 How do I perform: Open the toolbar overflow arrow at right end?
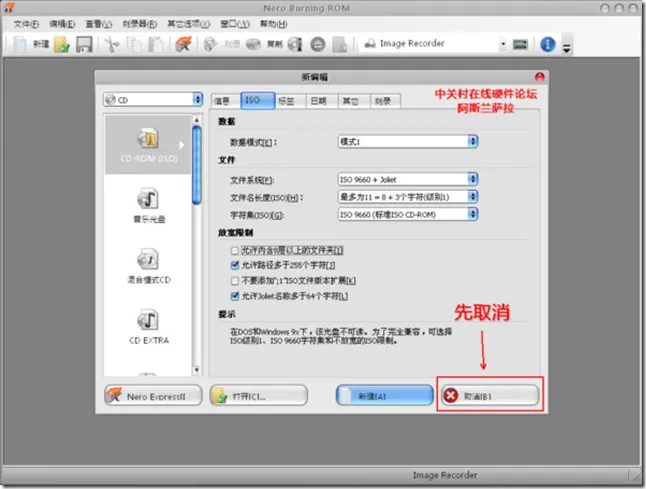pos(566,47)
